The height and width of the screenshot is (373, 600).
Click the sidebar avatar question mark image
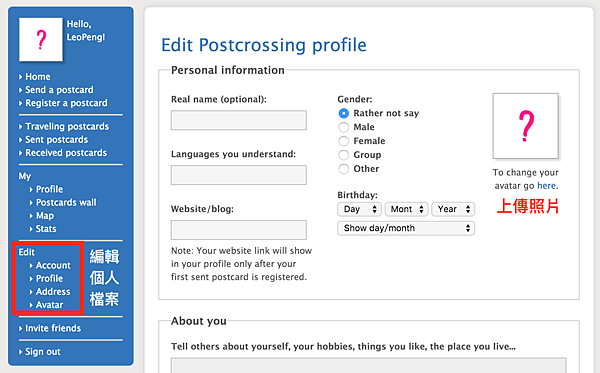pos(41,39)
